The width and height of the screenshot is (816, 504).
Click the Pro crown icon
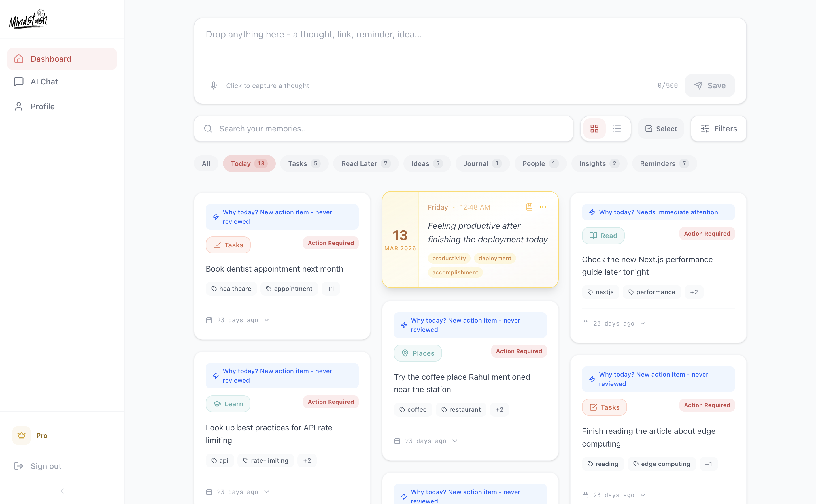22,435
